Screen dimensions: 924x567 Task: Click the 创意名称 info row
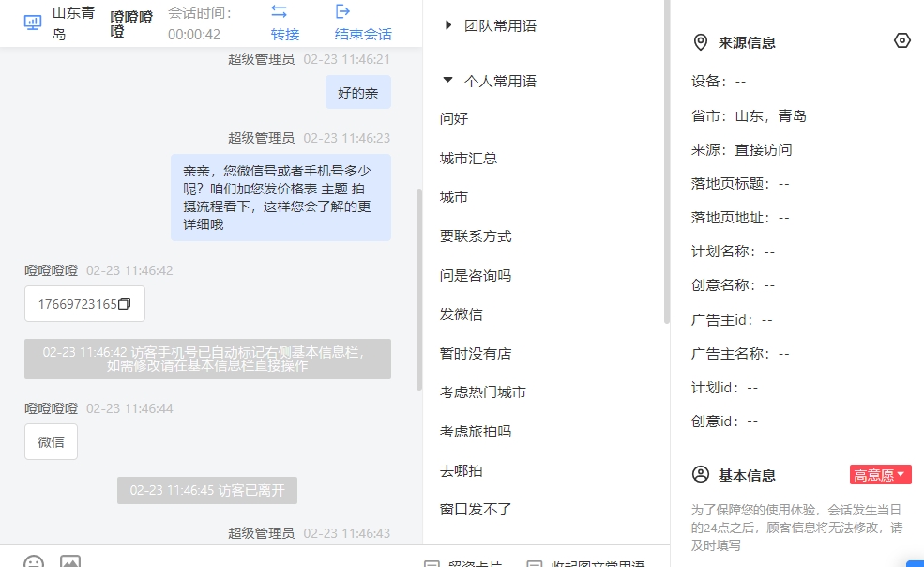tap(733, 285)
